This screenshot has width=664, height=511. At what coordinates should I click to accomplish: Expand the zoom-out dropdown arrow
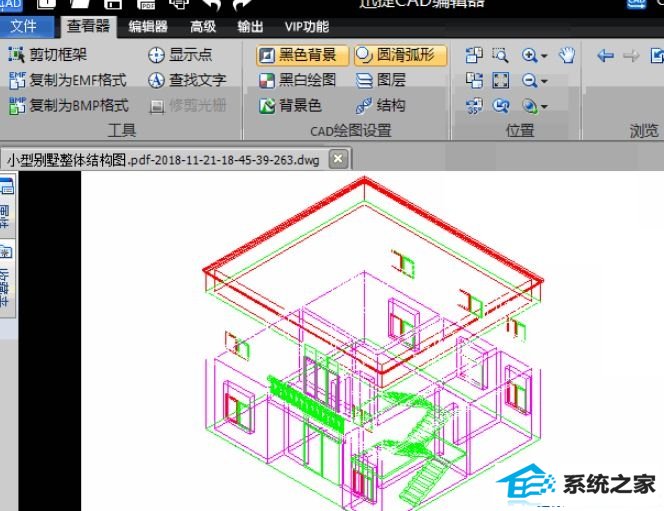[544, 82]
